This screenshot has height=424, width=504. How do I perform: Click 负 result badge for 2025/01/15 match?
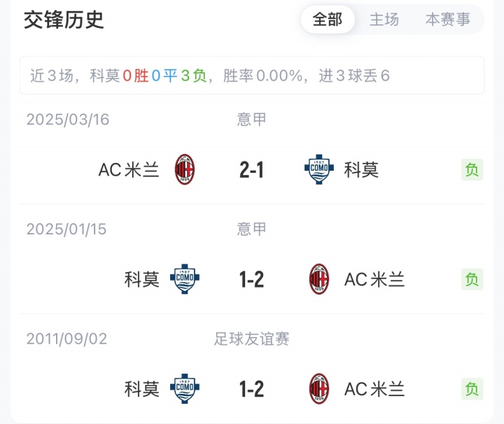(472, 280)
